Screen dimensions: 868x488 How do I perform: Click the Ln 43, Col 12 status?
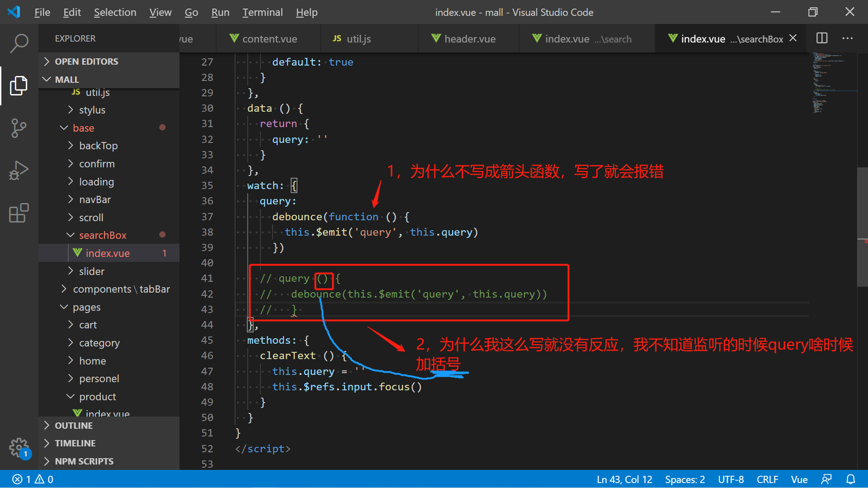point(624,479)
